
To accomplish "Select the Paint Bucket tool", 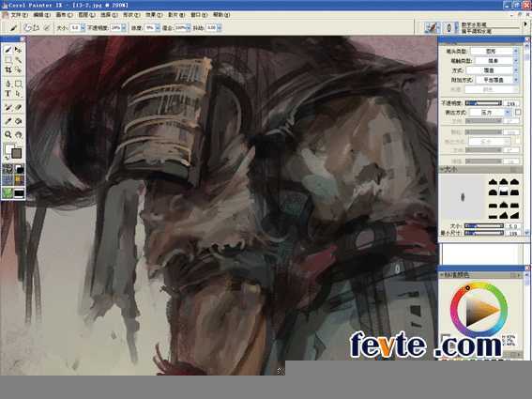I will [19, 121].
